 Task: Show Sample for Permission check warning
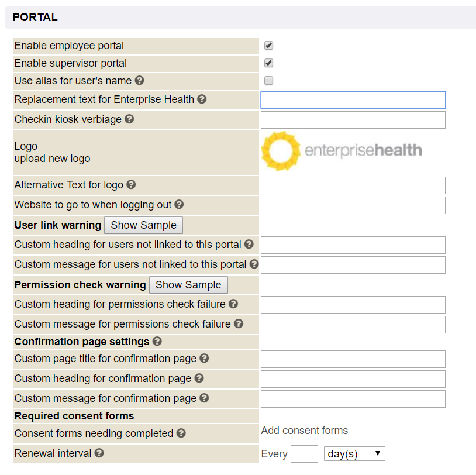[x=188, y=285]
